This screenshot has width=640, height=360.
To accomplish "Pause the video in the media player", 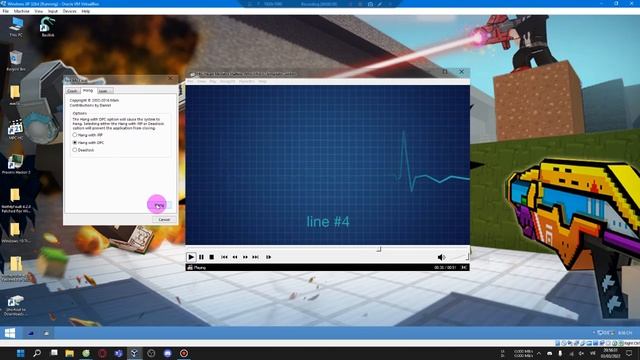I will click(201, 257).
